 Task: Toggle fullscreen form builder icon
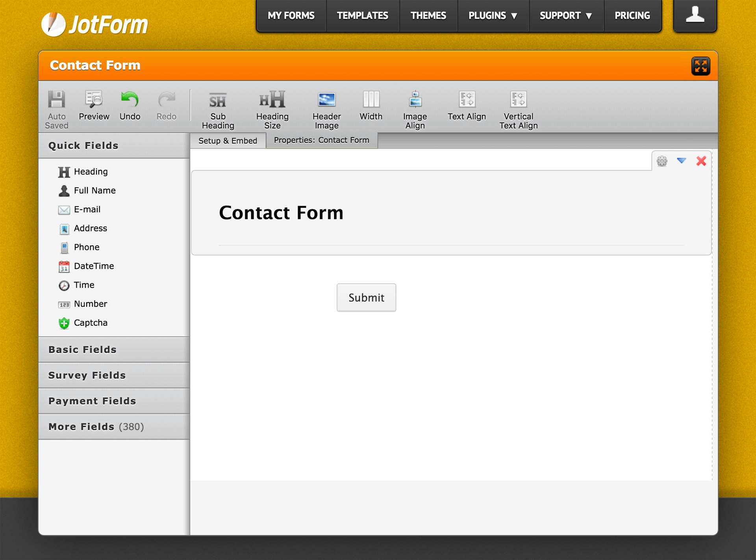(700, 66)
